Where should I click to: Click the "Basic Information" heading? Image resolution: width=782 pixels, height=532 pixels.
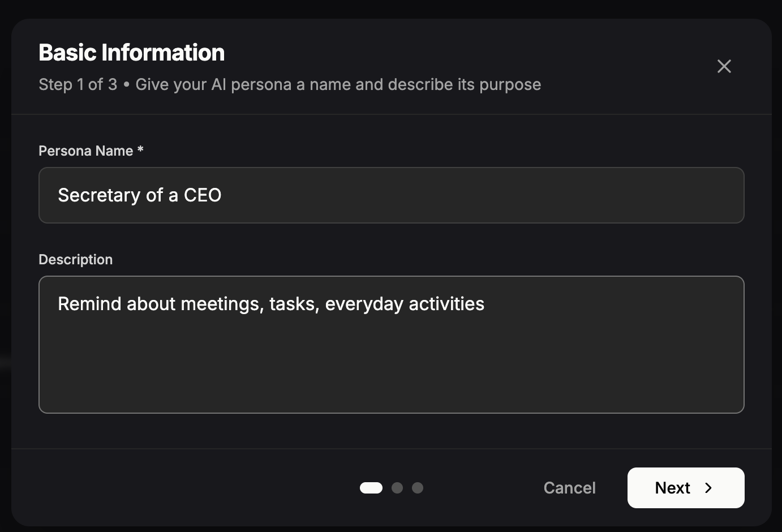coord(131,53)
